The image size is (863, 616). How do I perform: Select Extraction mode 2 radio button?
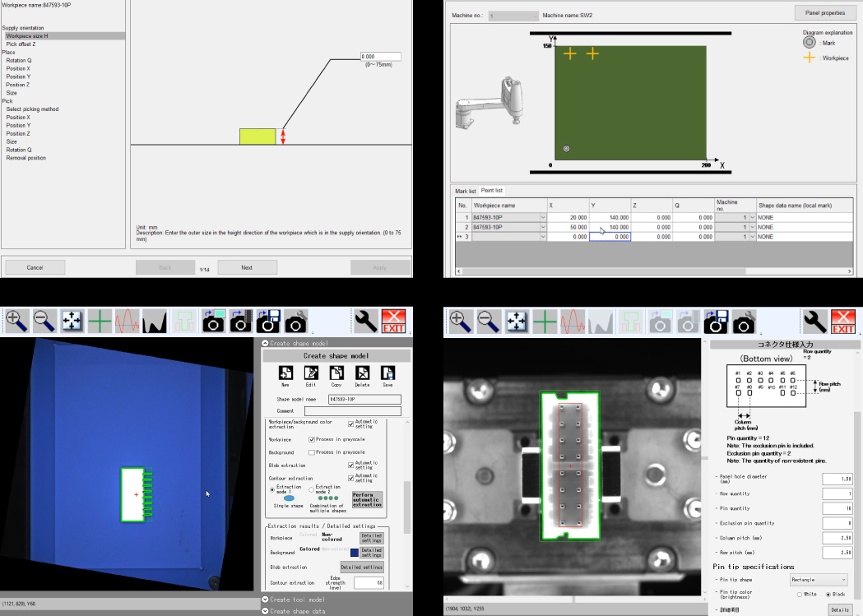pos(312,489)
